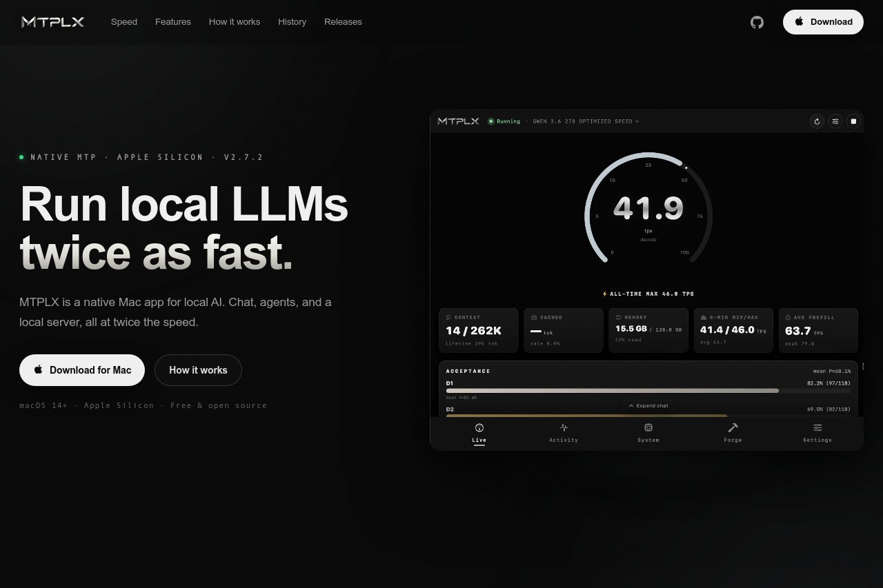The width and height of the screenshot is (883, 588).
Task: Go to Features in the navigation bar
Action: (173, 22)
